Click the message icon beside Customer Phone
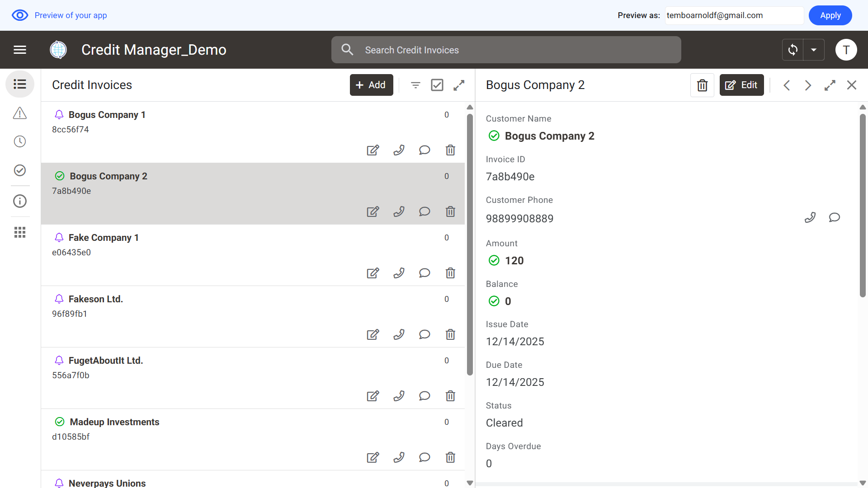Image resolution: width=868 pixels, height=488 pixels. coord(834,218)
